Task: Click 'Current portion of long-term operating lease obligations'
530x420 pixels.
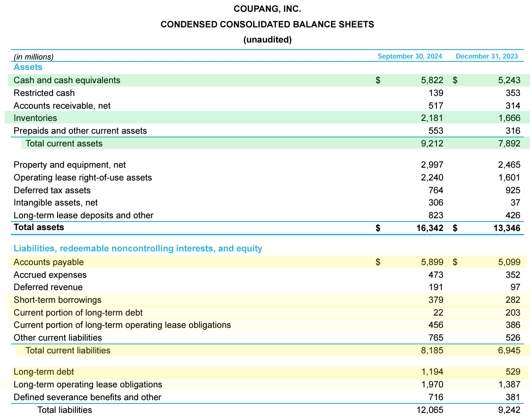Action: pos(122,325)
